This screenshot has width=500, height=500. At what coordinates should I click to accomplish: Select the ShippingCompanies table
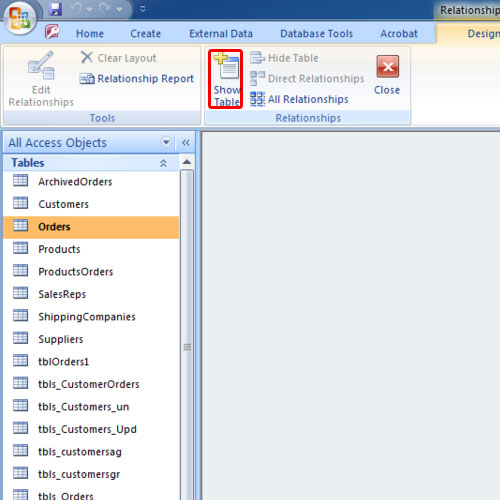(87, 316)
